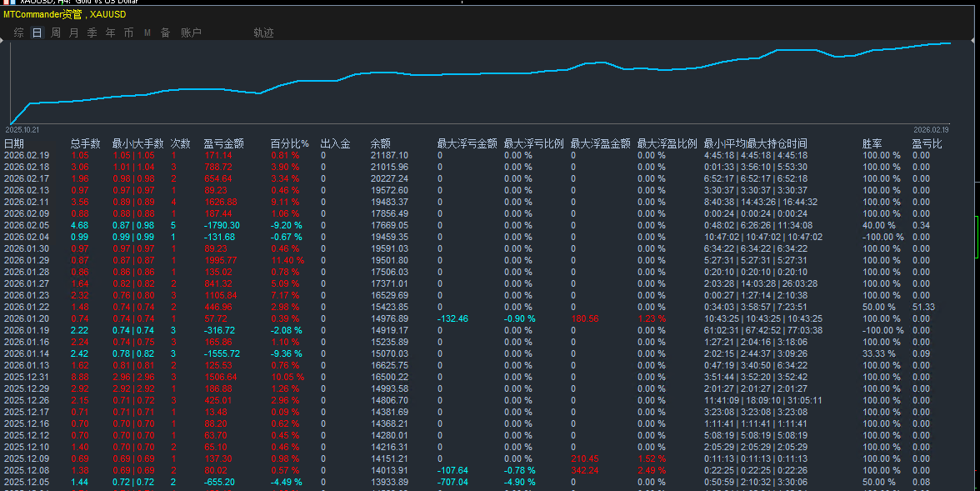Image resolution: width=980 pixels, height=491 pixels.
Task: Open the 季 quarterly tab
Action: click(92, 33)
